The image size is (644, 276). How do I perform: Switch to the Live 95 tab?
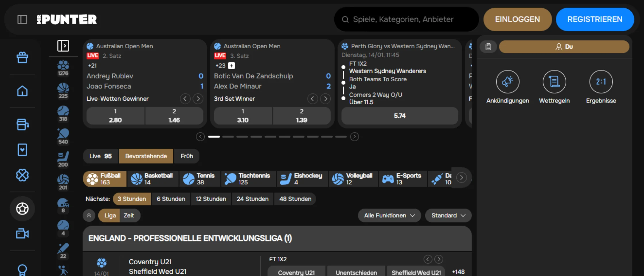[100, 156]
